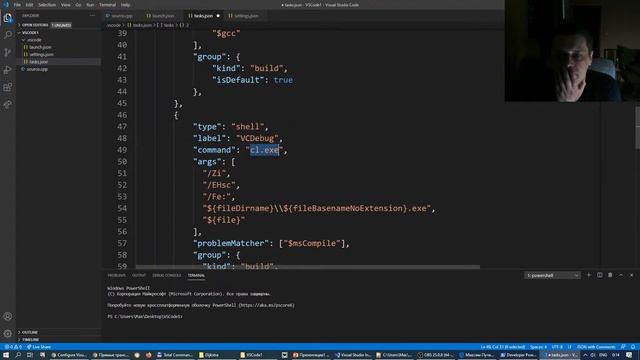Open the Help menu
Image resolution: width=640 pixels, height=360 pixels.
pos(125,5)
